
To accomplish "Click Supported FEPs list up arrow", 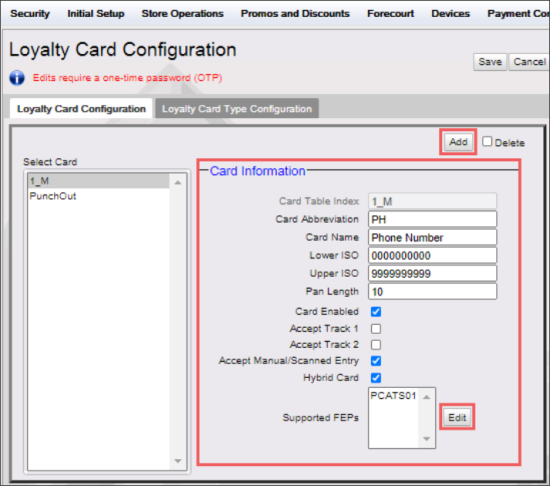I will click(427, 397).
